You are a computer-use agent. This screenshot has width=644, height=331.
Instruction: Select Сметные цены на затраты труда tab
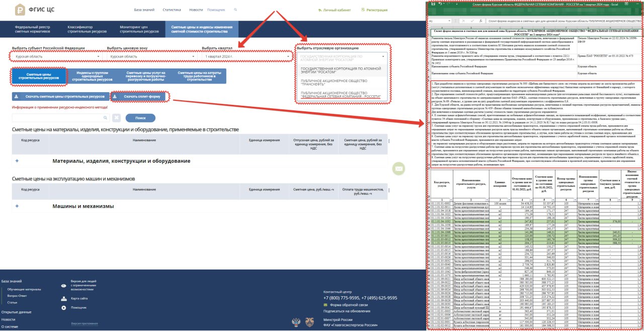coord(199,77)
